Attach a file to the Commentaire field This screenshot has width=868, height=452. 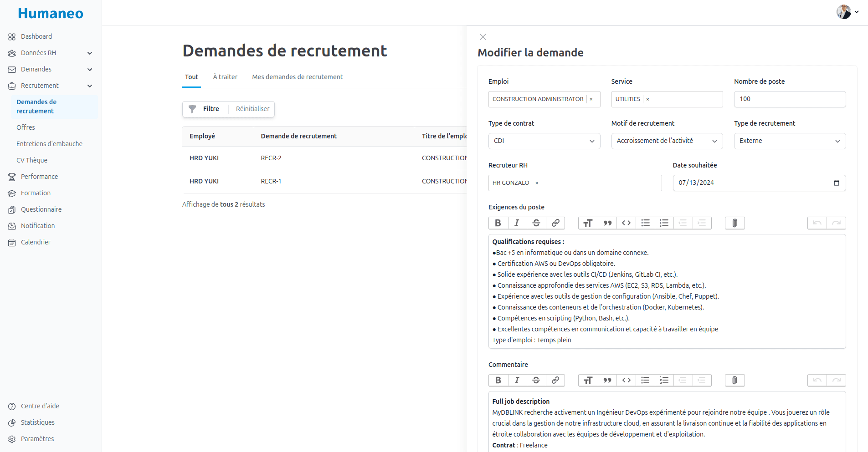[x=734, y=380]
